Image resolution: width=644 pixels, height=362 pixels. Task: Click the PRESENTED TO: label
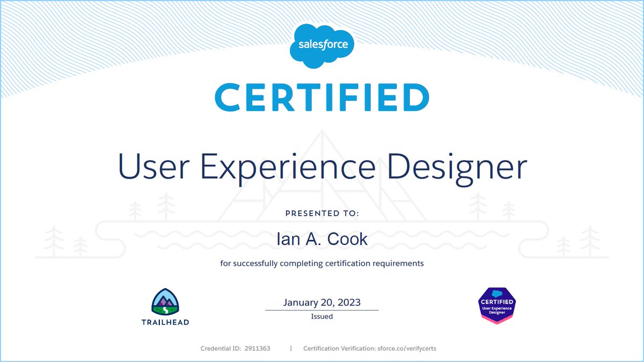[x=322, y=213]
